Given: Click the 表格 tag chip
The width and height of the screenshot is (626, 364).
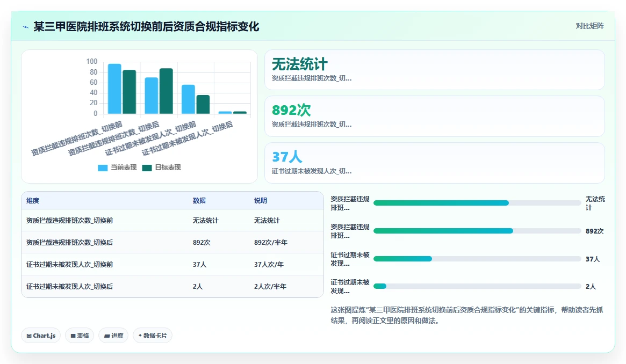Looking at the screenshot, I should click(80, 336).
